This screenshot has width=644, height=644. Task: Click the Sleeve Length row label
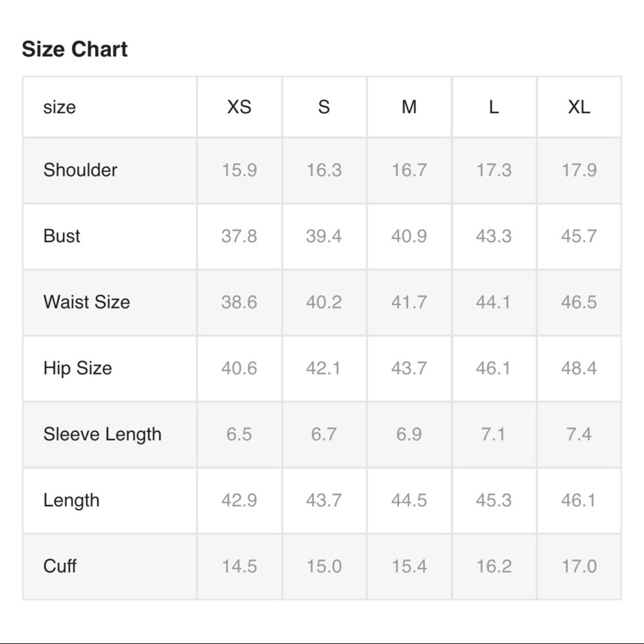click(x=102, y=434)
